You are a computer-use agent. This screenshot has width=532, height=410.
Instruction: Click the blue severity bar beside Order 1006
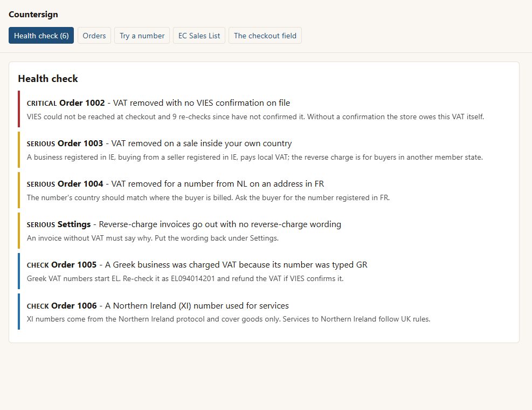[19, 311]
